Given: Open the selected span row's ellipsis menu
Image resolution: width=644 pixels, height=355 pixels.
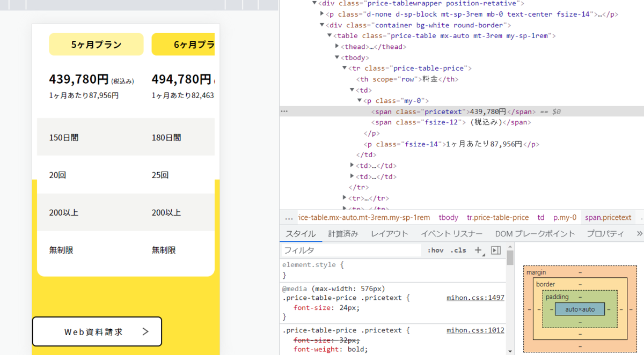Looking at the screenshot, I should point(284,112).
